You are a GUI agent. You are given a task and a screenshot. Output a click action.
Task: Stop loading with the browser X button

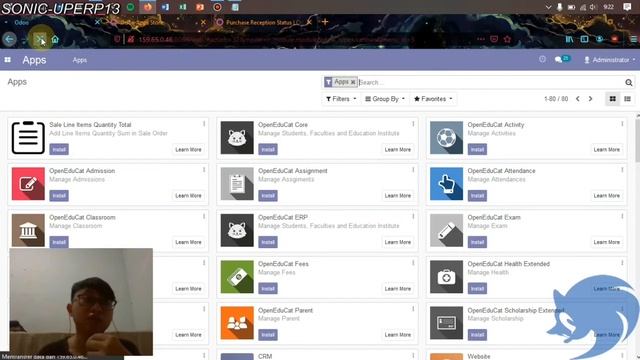[40, 40]
